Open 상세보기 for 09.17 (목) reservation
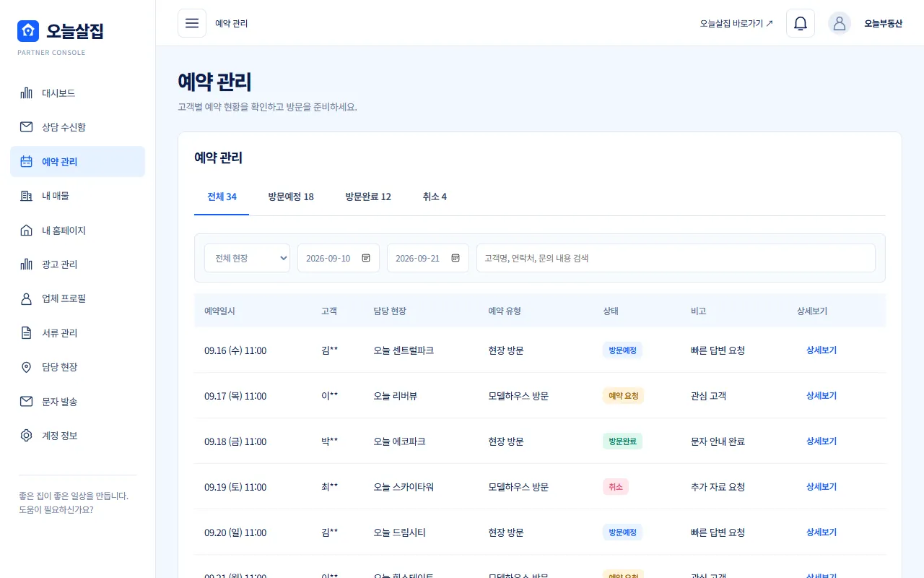Viewport: 924px width, 578px height. point(821,395)
